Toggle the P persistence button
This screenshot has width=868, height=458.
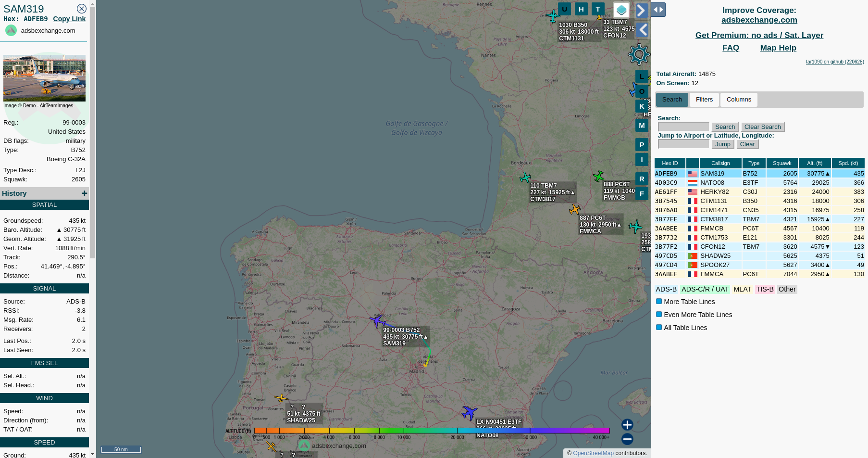[642, 145]
